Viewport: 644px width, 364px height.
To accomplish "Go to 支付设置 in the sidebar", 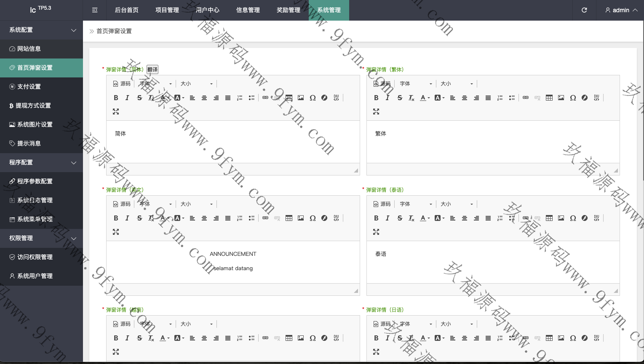I will click(29, 87).
